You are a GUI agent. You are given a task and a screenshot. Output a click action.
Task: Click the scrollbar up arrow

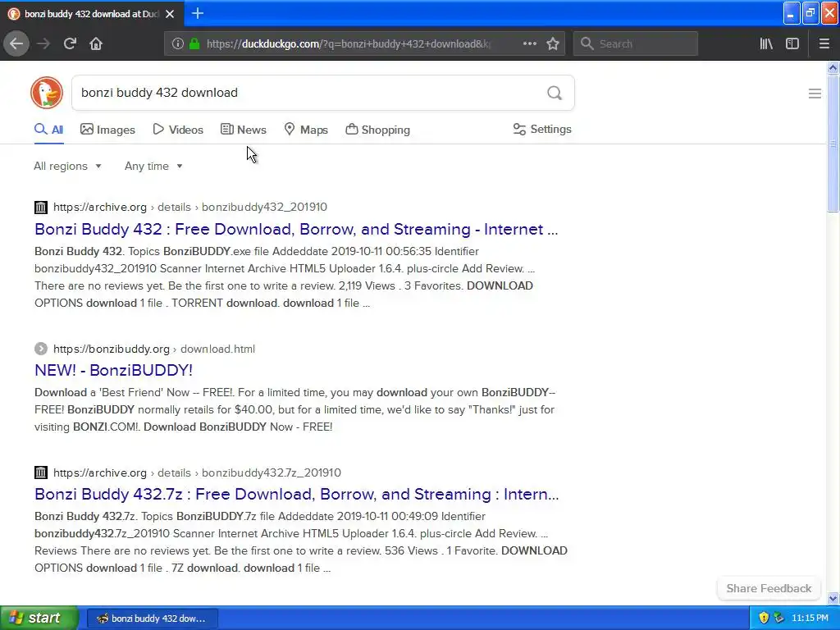[833, 67]
